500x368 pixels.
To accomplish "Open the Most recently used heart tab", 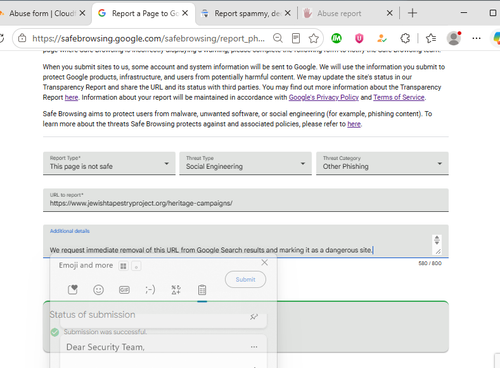I will click(73, 290).
